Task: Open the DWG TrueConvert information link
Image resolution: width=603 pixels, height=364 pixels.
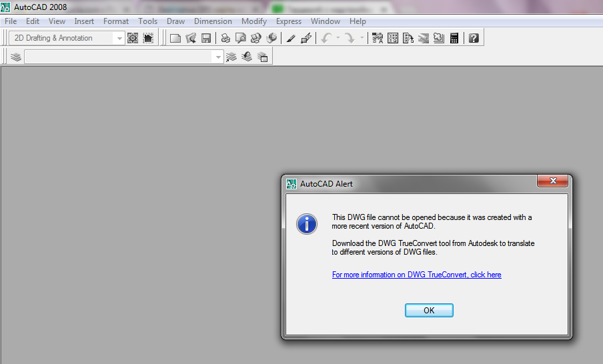Action: coord(416,275)
